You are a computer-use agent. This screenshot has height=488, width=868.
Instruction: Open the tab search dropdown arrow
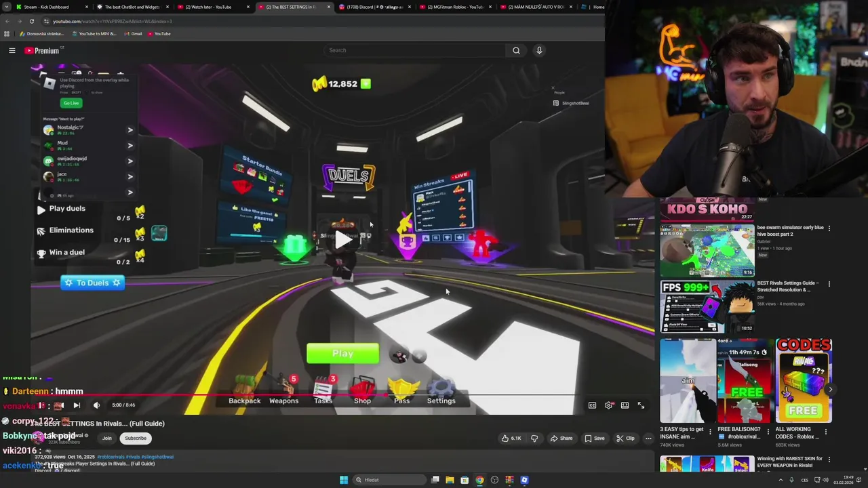pos(7,7)
